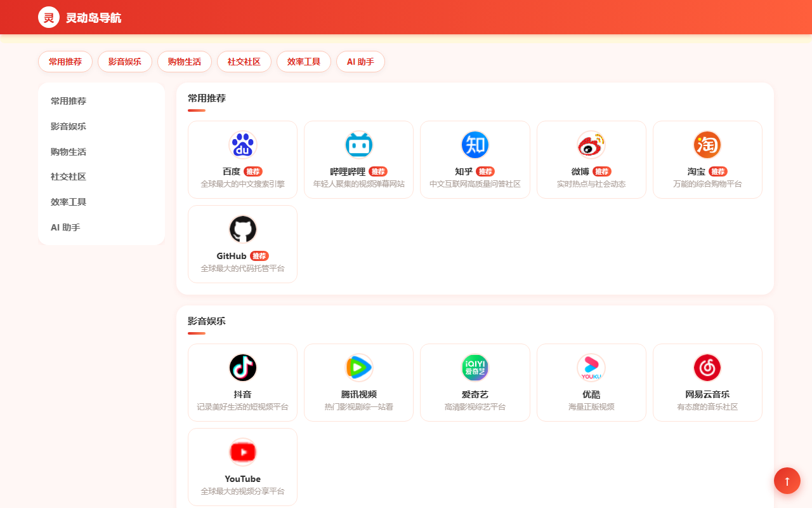Click the Zhihu blue logo icon
Viewport: 812px width, 508px height.
tap(475, 145)
